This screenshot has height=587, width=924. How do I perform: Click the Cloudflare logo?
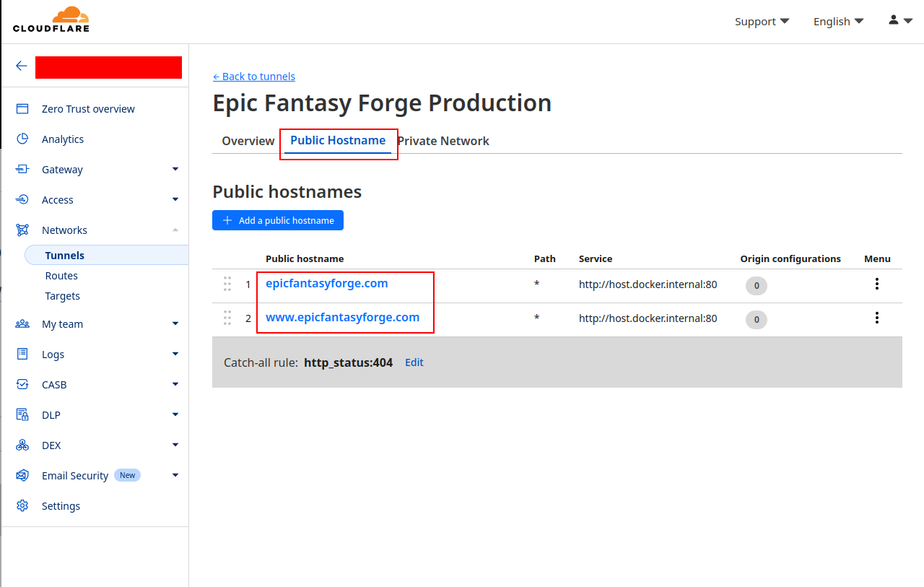[x=51, y=19]
